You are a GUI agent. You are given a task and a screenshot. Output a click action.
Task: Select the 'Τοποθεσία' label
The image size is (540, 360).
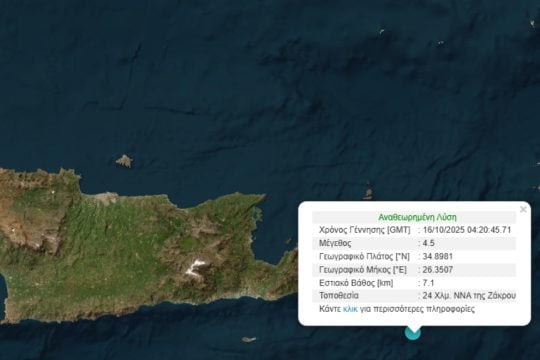(x=339, y=296)
